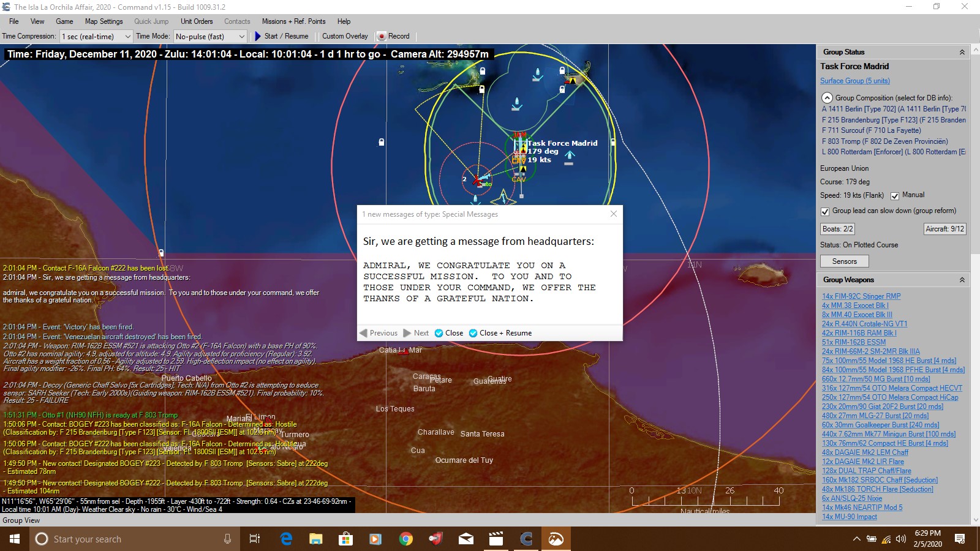Click the ship icon below it inside yellow ring
The width and height of the screenshot is (980, 551).
coord(517,103)
